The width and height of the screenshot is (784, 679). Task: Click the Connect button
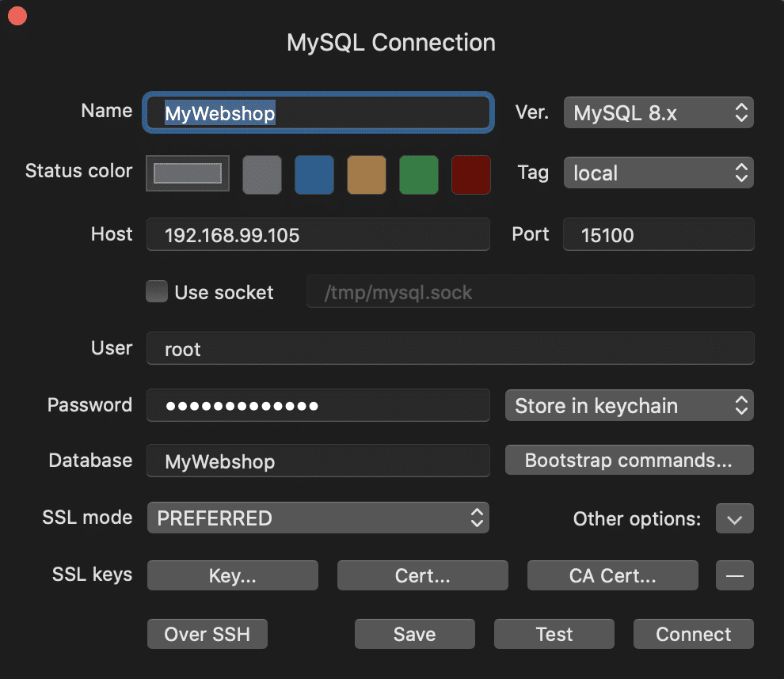coord(693,634)
